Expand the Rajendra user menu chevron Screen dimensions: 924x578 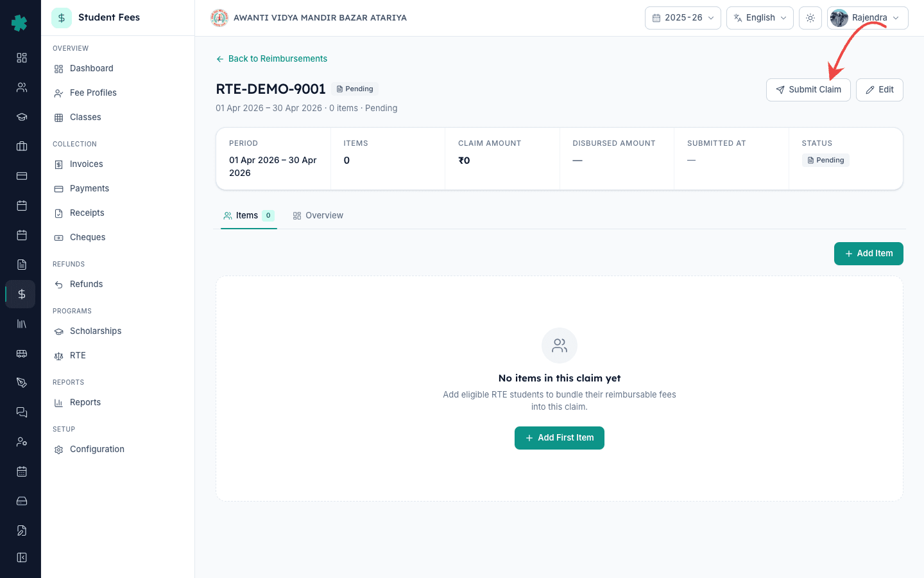[x=896, y=18]
